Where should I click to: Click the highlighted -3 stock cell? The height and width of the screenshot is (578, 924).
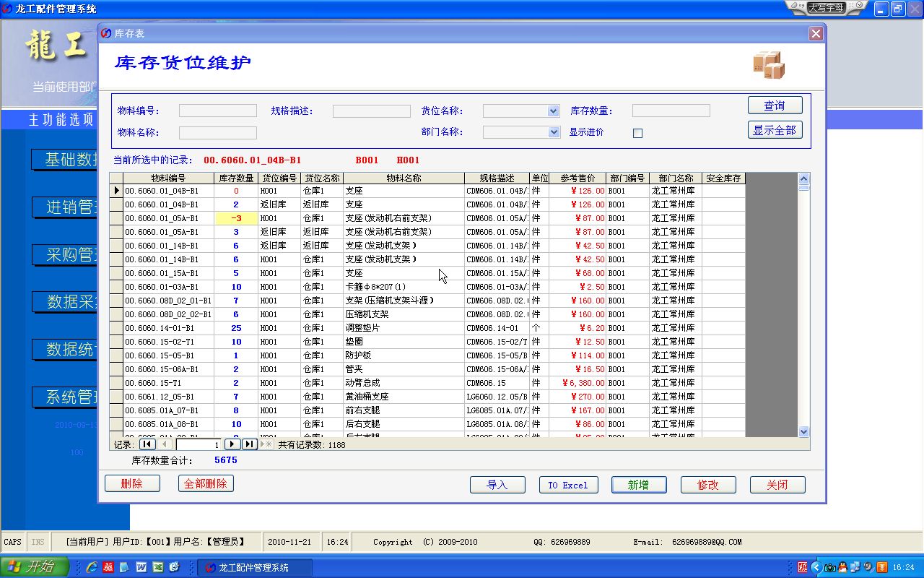click(x=236, y=218)
